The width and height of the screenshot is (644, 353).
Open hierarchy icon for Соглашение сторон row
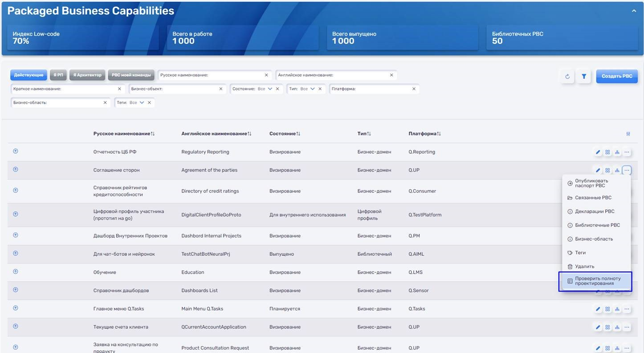pos(617,170)
